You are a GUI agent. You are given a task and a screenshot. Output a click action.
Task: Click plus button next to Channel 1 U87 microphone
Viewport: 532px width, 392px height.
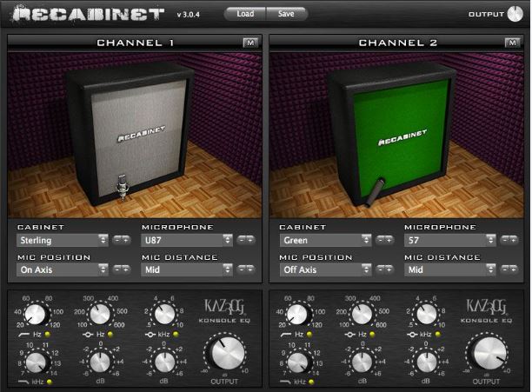250,240
